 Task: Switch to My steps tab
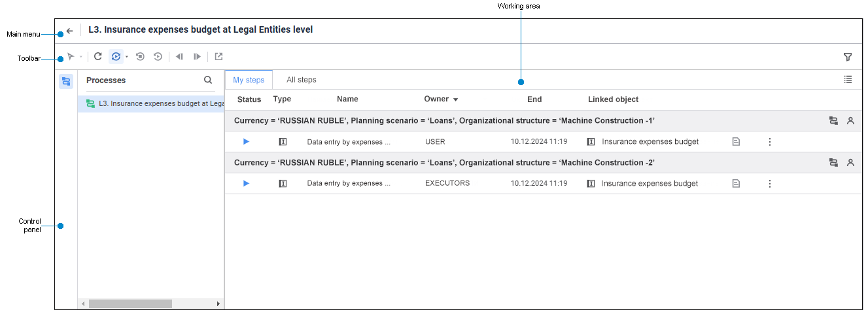(249, 80)
